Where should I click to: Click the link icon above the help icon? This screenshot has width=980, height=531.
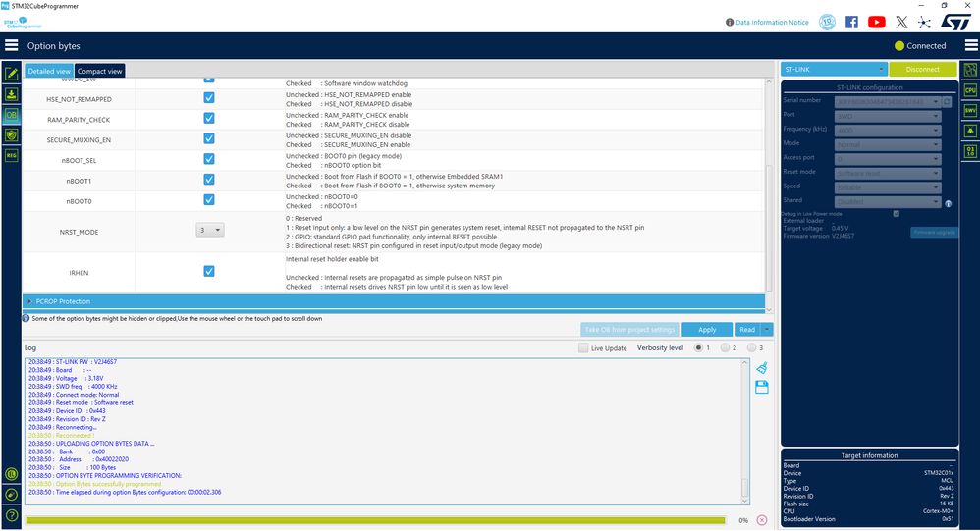point(11,495)
